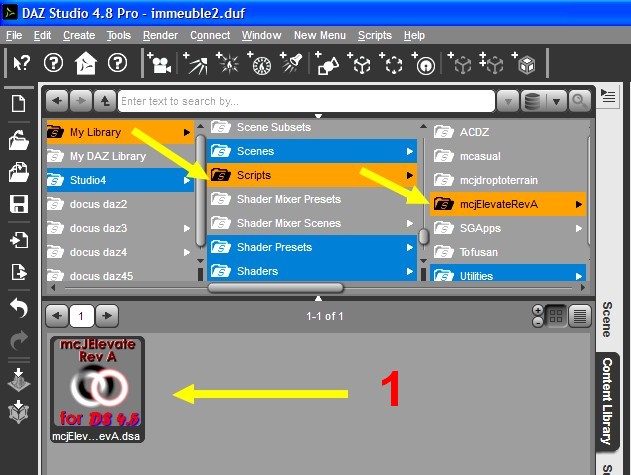Click the vertical scrollbar of first folder column
Viewport: 631px width, 475px height.
[200, 191]
